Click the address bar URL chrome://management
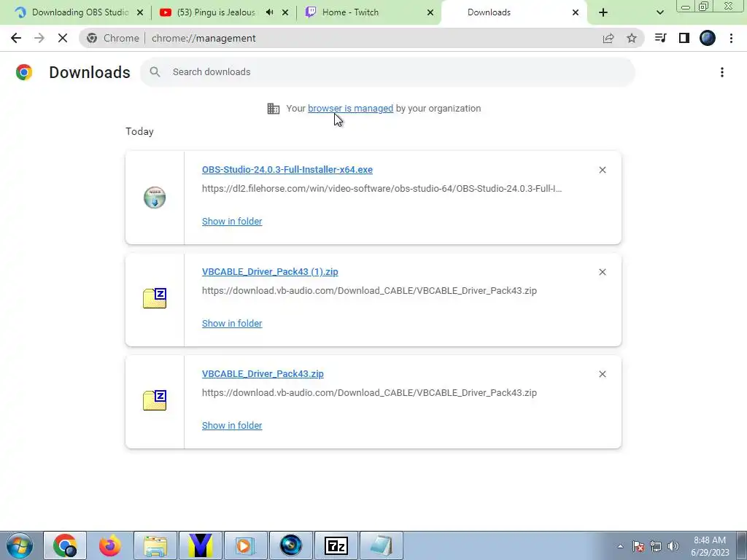This screenshot has height=560, width=747. (x=204, y=38)
